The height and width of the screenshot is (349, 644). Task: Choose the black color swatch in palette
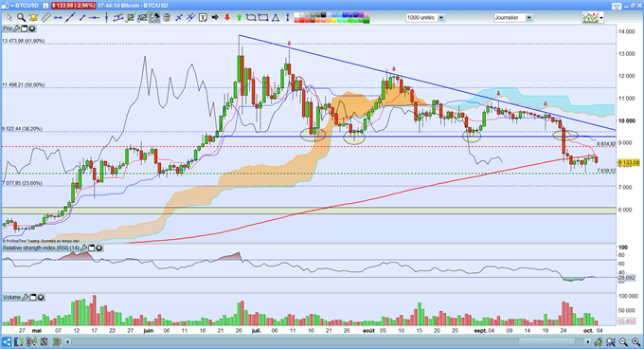[323, 15]
